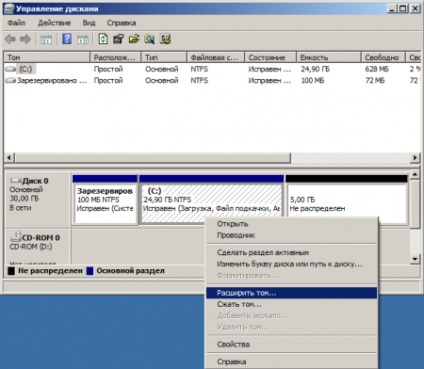Open the Вид menu
This screenshot has height=369, width=424.
tap(89, 23)
